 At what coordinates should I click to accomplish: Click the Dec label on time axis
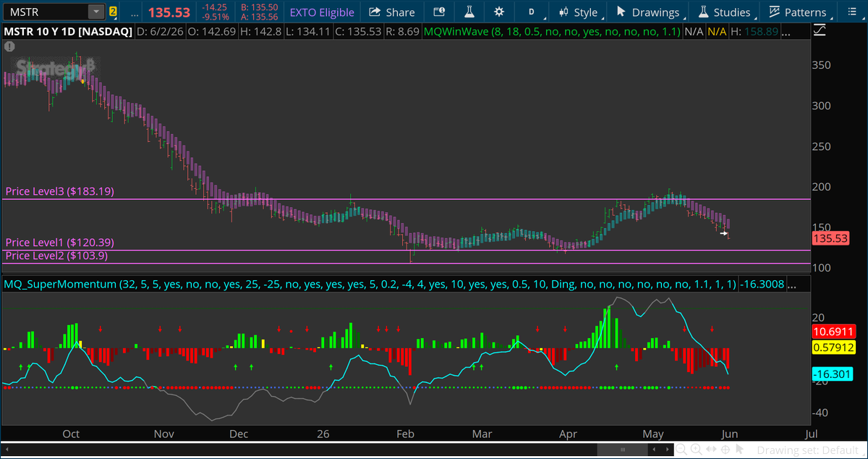238,434
